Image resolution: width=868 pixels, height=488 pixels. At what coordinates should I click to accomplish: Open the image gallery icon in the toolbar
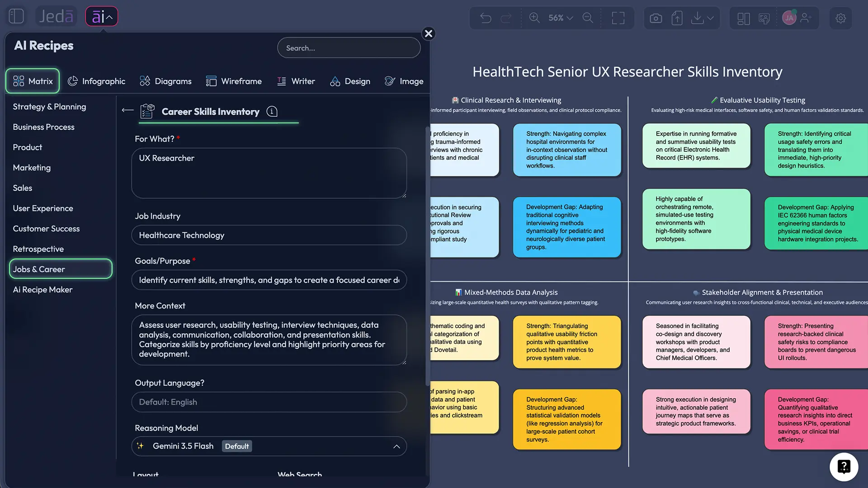click(764, 19)
